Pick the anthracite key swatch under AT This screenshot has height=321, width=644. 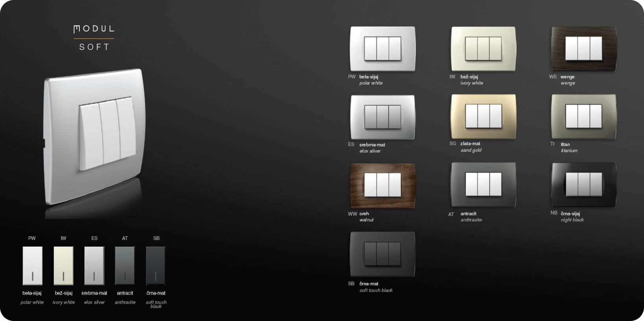coord(125,266)
